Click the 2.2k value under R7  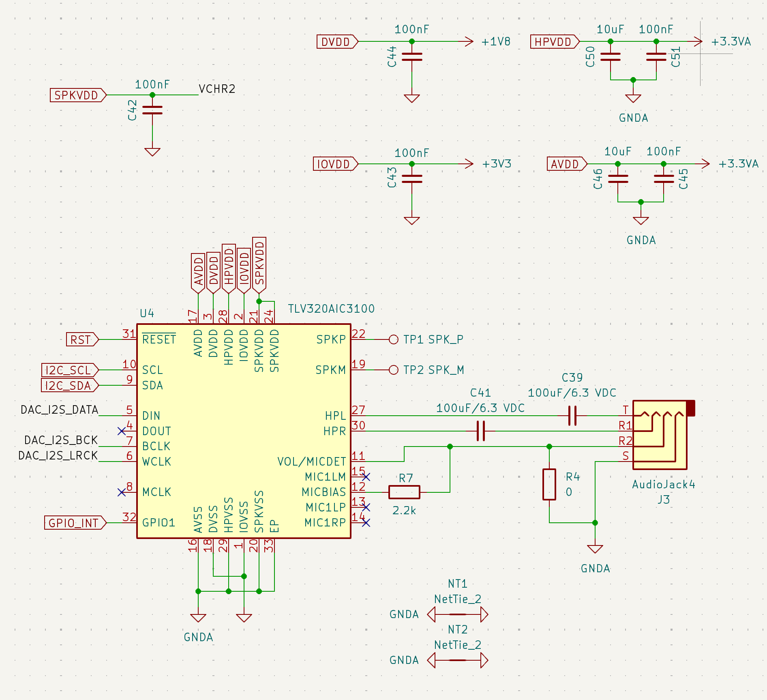pyautogui.click(x=404, y=511)
